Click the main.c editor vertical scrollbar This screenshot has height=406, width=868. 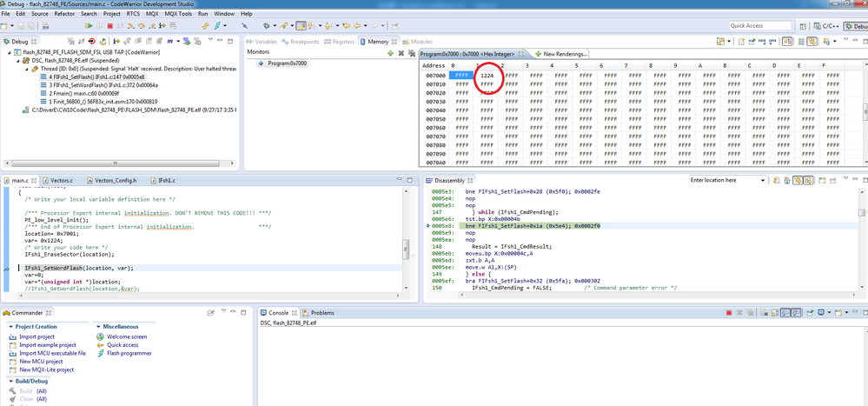click(406, 248)
